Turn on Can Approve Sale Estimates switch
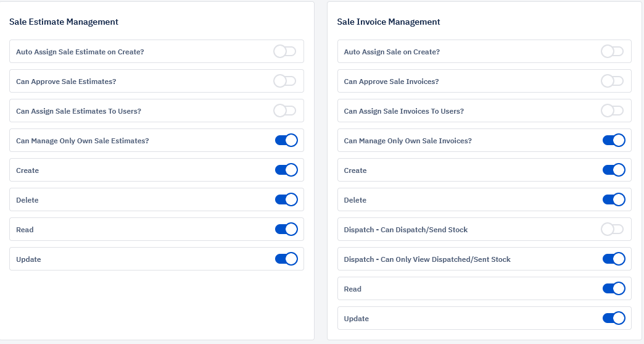 coord(284,81)
